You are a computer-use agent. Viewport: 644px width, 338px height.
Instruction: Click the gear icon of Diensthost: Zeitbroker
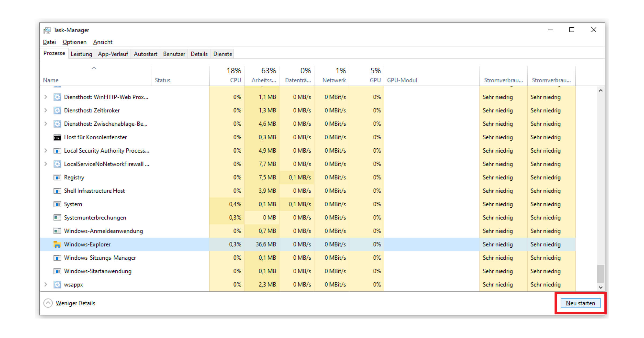pyautogui.click(x=57, y=110)
